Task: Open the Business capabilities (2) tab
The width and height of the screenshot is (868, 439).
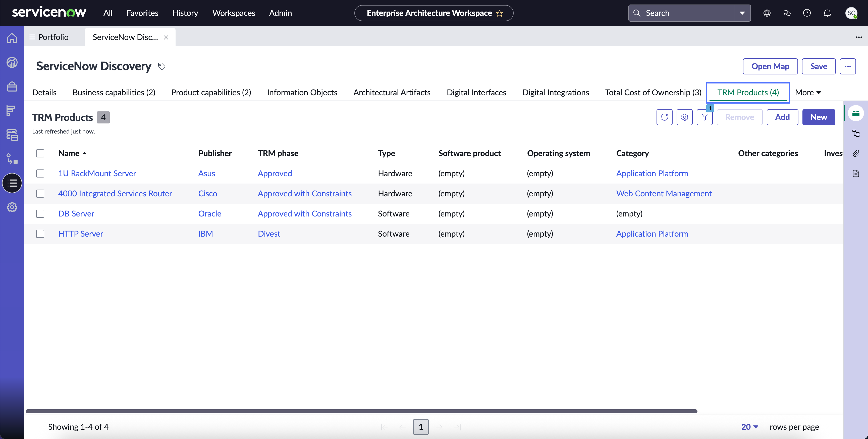Action: click(114, 93)
